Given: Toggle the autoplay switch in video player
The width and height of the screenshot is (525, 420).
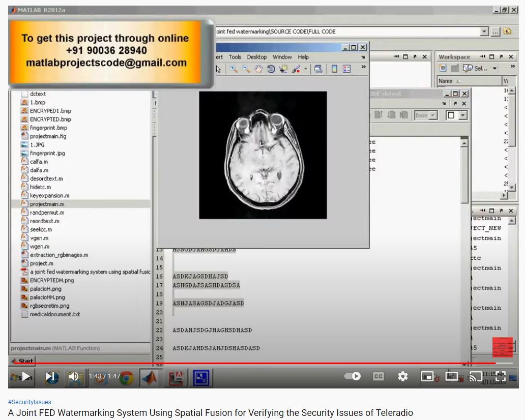Looking at the screenshot, I should pos(353,376).
